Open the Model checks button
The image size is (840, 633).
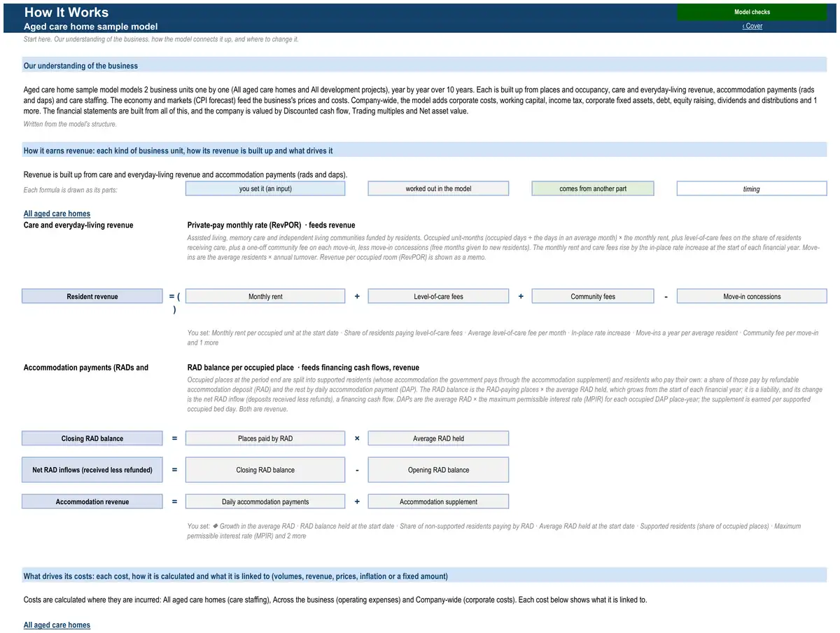coord(752,12)
